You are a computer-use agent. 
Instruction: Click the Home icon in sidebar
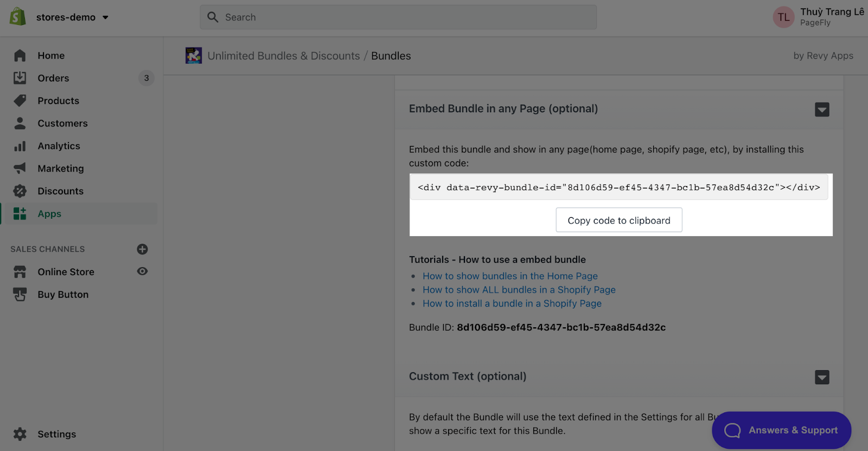pyautogui.click(x=20, y=55)
